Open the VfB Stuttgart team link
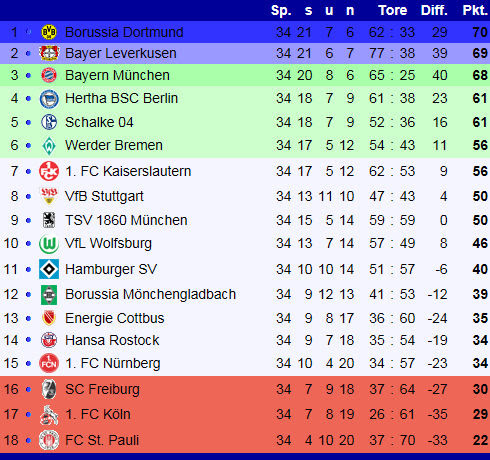 (104, 196)
